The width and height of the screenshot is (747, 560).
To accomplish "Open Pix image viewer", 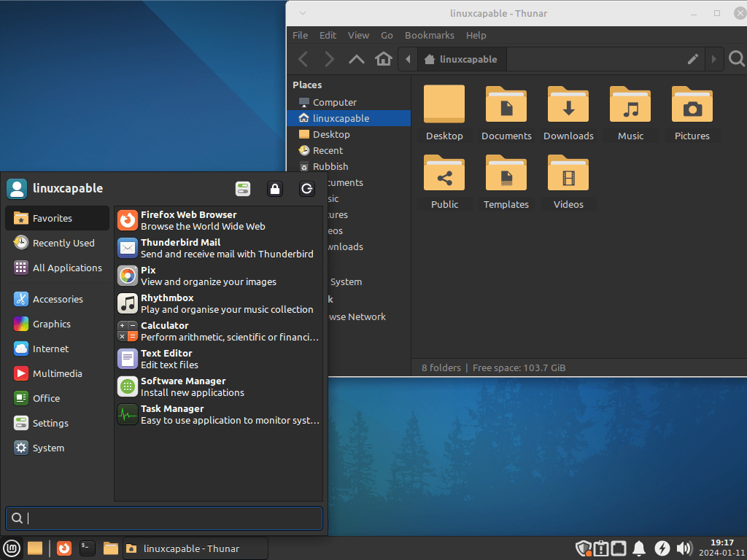I will tap(219, 276).
